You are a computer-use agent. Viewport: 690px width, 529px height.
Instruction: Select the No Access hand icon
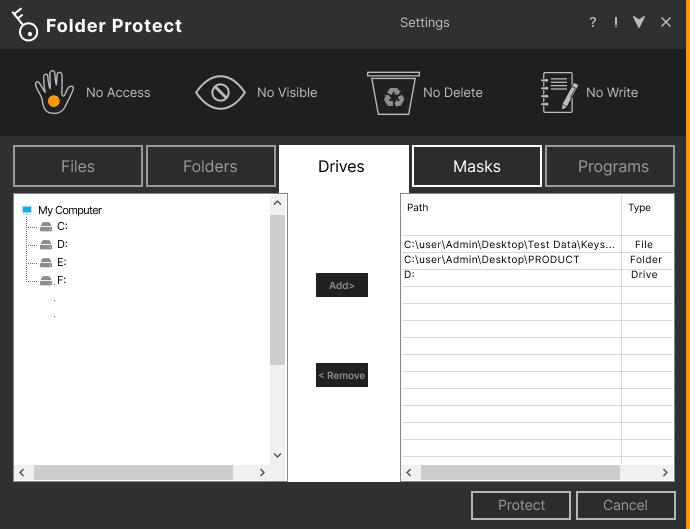pos(54,92)
